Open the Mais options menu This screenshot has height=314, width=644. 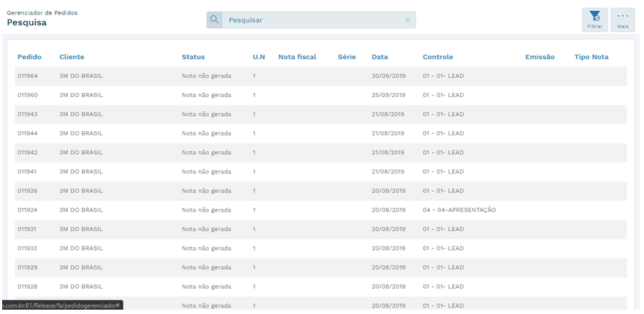[622, 20]
